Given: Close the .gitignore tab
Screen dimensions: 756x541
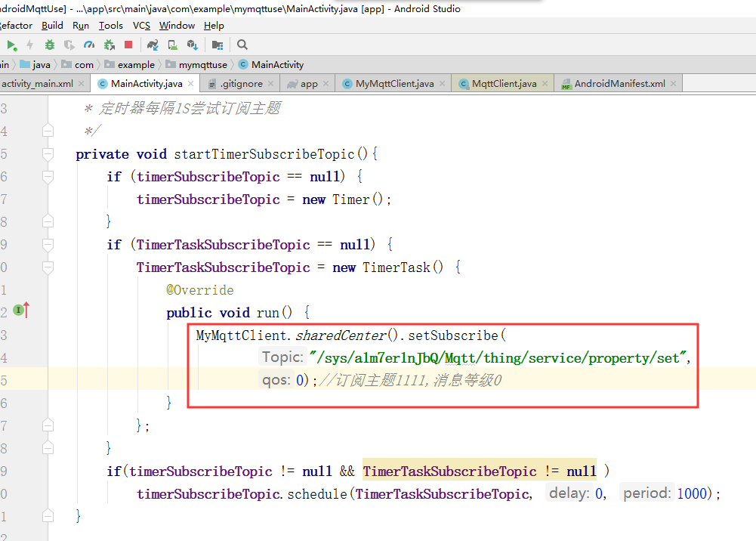Looking at the screenshot, I should click(x=271, y=83).
